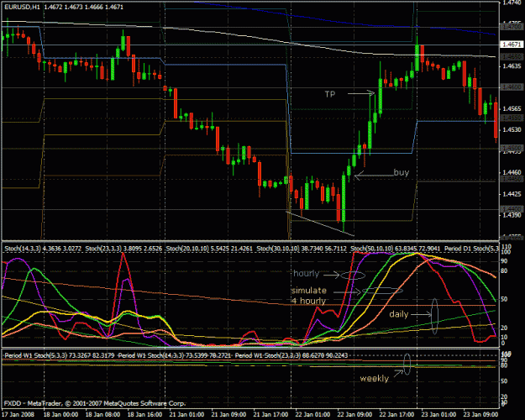
Task: Click the 1.4565 price axis value
Action: (x=512, y=109)
